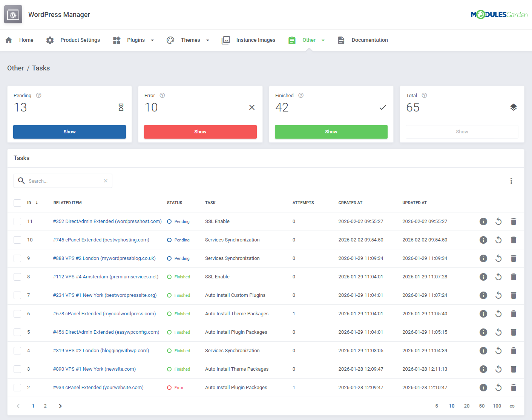The image size is (532, 420).
Task: Click the info icon for task 11
Action: point(483,221)
